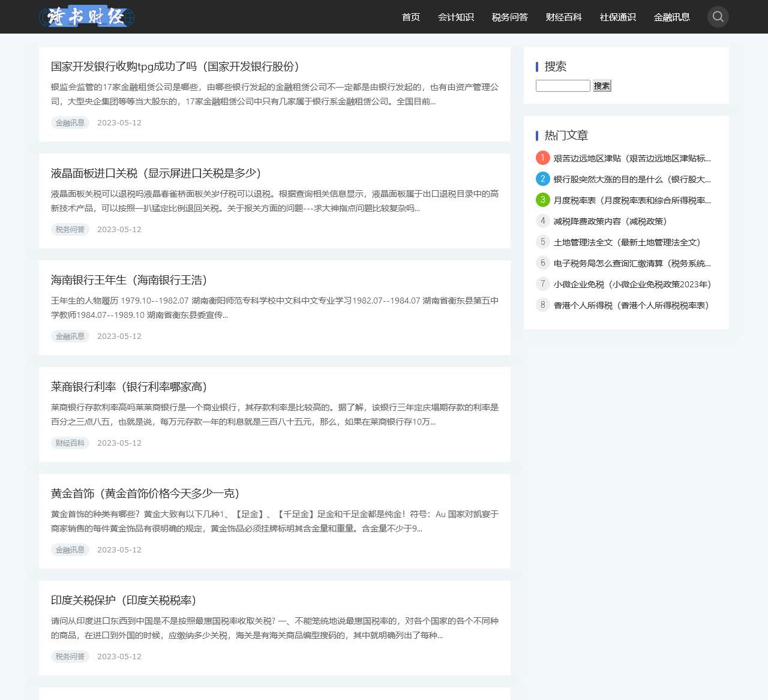Focus the sidebar search input box
This screenshot has height=700, width=768.
[x=563, y=86]
